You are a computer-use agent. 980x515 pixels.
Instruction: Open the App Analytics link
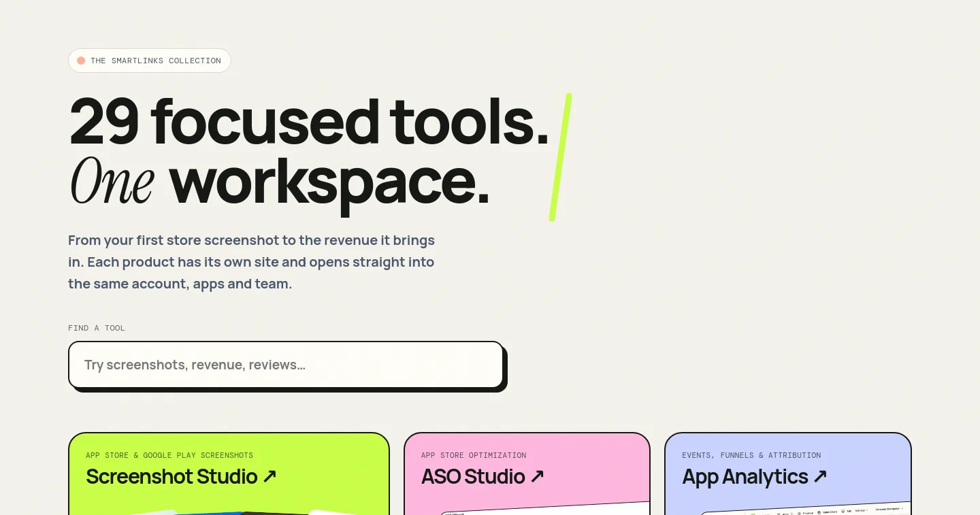tap(755, 476)
